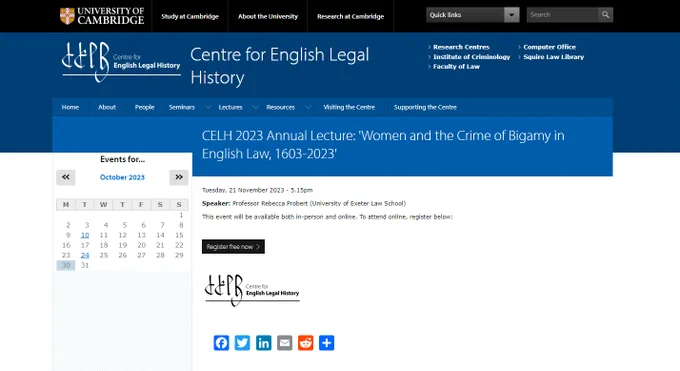Click the CELH logo image below register button
680x371 pixels.
[x=252, y=290]
